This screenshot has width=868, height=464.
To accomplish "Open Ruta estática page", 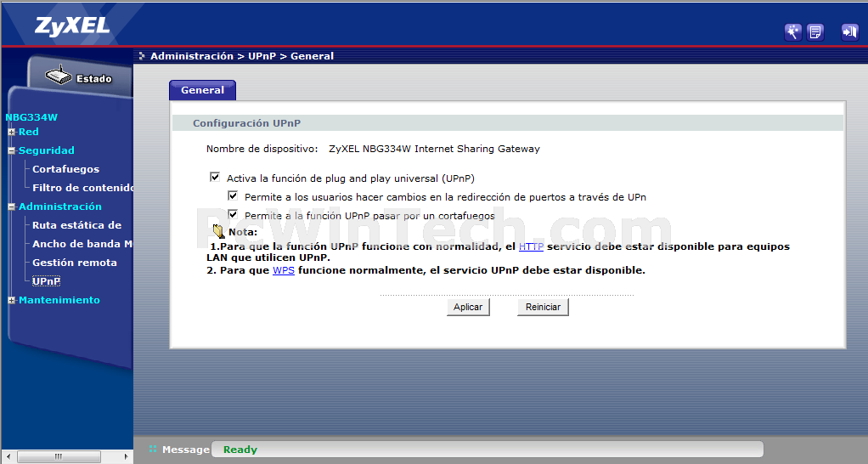I will click(77, 225).
